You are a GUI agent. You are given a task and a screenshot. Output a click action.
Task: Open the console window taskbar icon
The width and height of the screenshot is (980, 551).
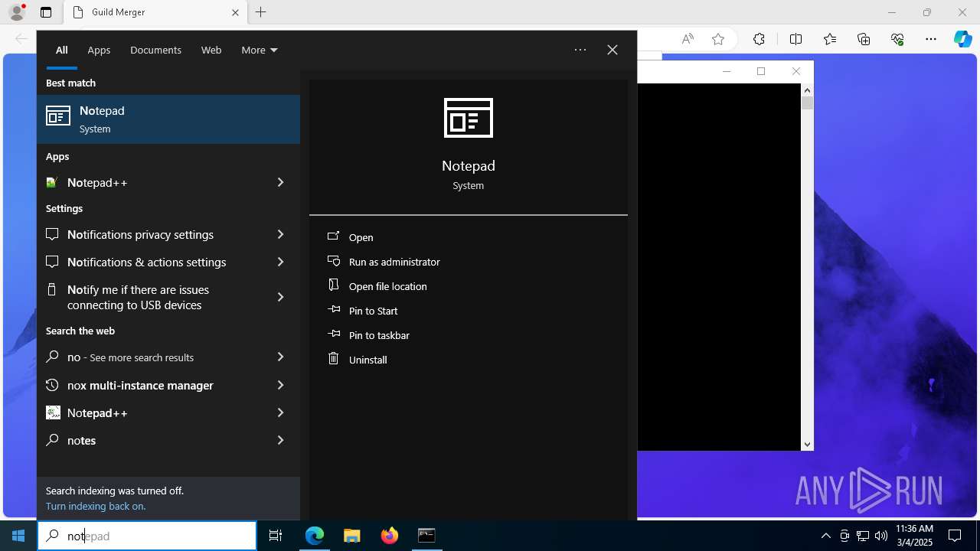426,536
